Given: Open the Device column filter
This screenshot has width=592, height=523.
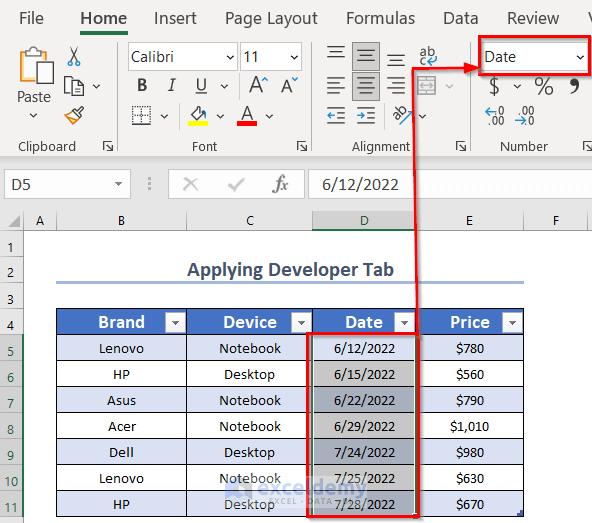Looking at the screenshot, I should (301, 322).
